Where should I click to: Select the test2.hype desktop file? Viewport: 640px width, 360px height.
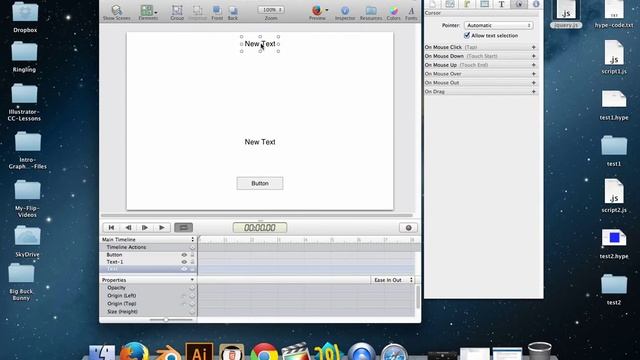614,244
